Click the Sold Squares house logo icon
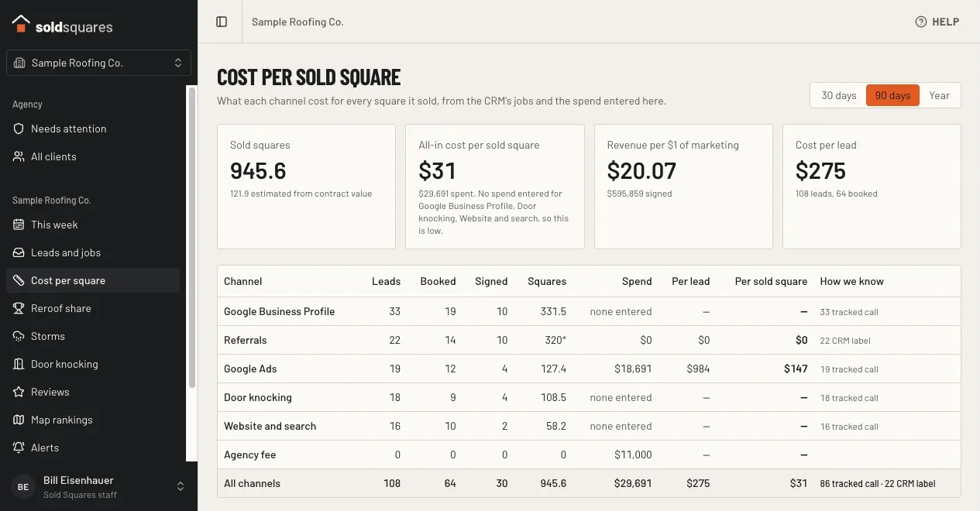Image resolution: width=980 pixels, height=511 pixels. click(x=21, y=24)
